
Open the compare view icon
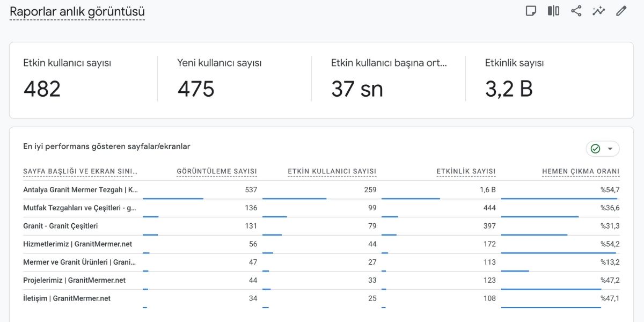point(553,11)
